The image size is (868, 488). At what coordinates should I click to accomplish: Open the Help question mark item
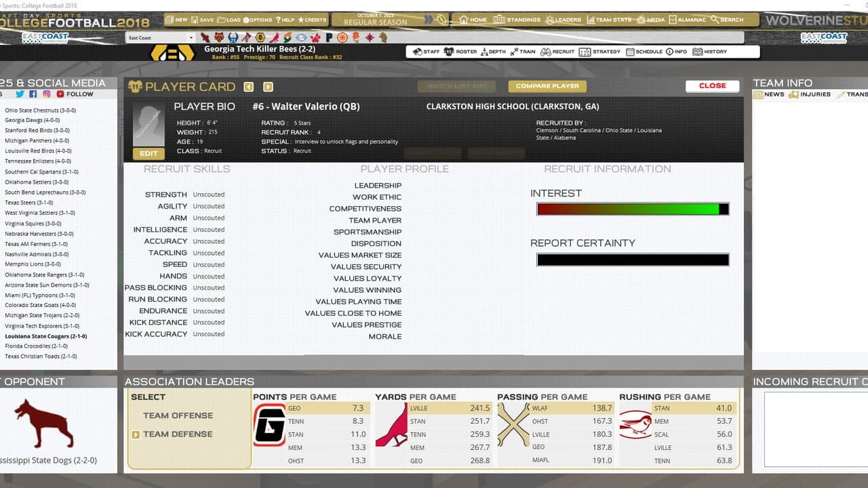[x=285, y=20]
